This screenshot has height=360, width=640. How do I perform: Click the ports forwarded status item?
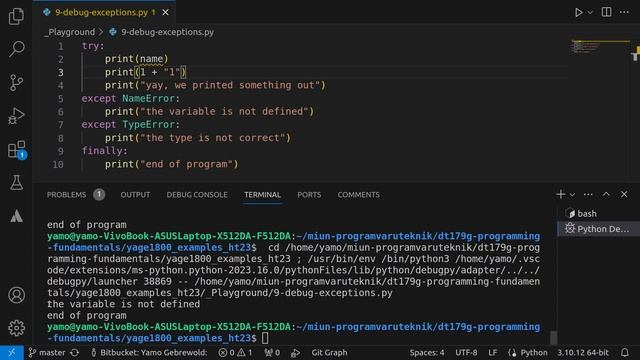pos(272,353)
